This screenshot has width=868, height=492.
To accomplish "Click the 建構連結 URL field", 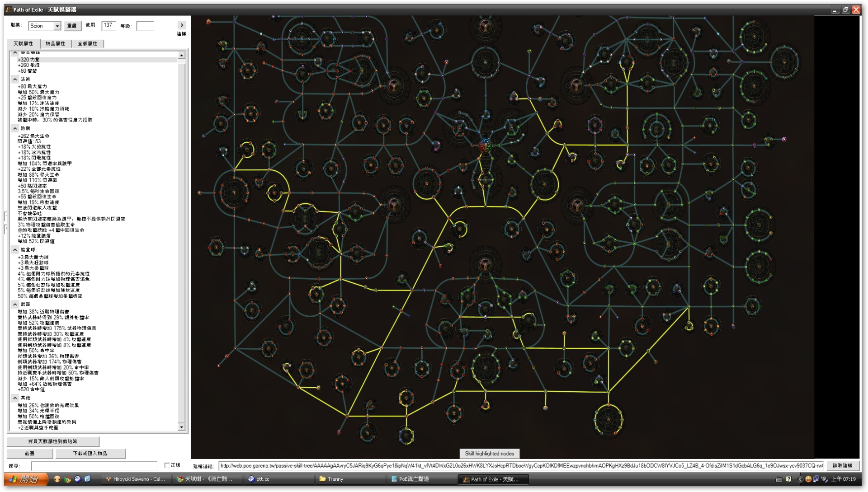I will 521,466.
